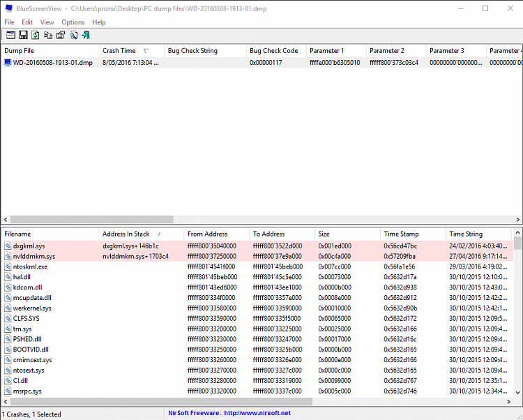Viewport: 523px width, 420px height.
Task: Click the Bug Check String column header
Action: pos(205,51)
